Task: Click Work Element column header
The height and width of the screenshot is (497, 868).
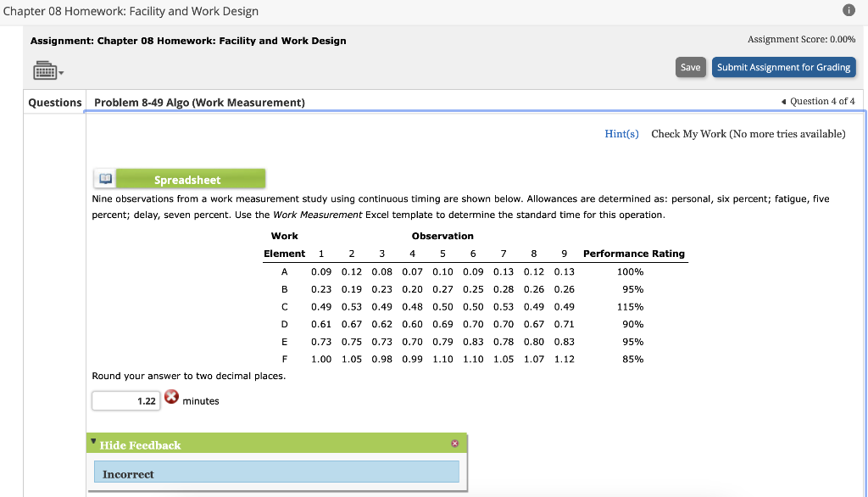Action: [x=285, y=245]
